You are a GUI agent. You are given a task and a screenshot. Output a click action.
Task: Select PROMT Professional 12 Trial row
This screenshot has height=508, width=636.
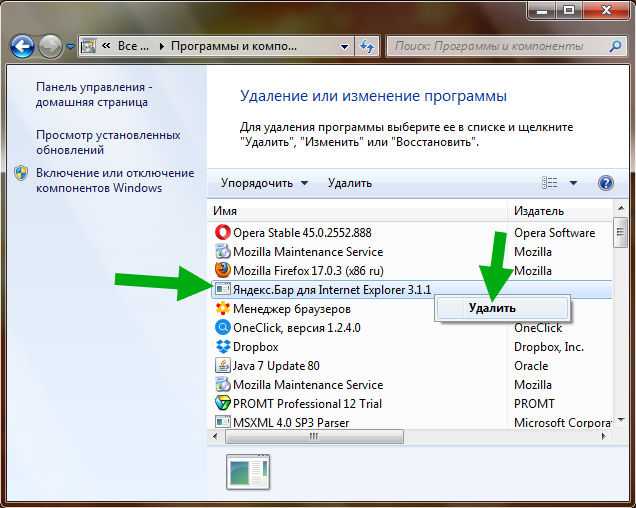tap(410, 404)
